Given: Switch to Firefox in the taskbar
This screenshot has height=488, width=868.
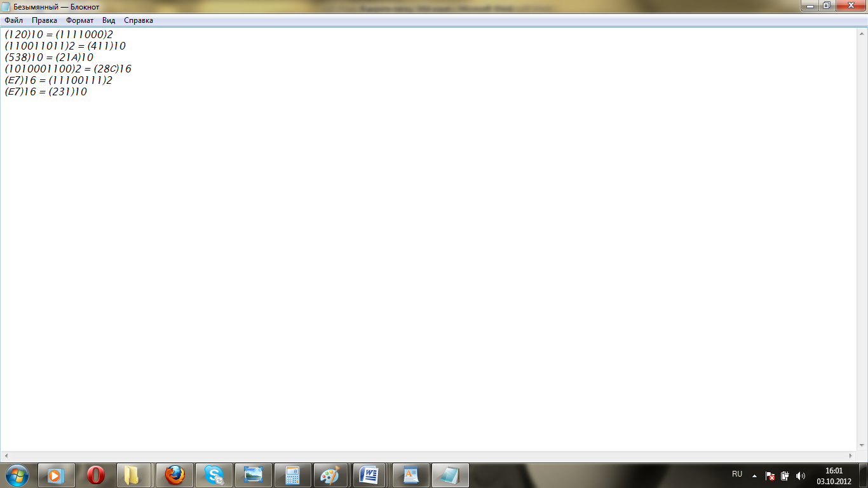Looking at the screenshot, I should [x=175, y=475].
